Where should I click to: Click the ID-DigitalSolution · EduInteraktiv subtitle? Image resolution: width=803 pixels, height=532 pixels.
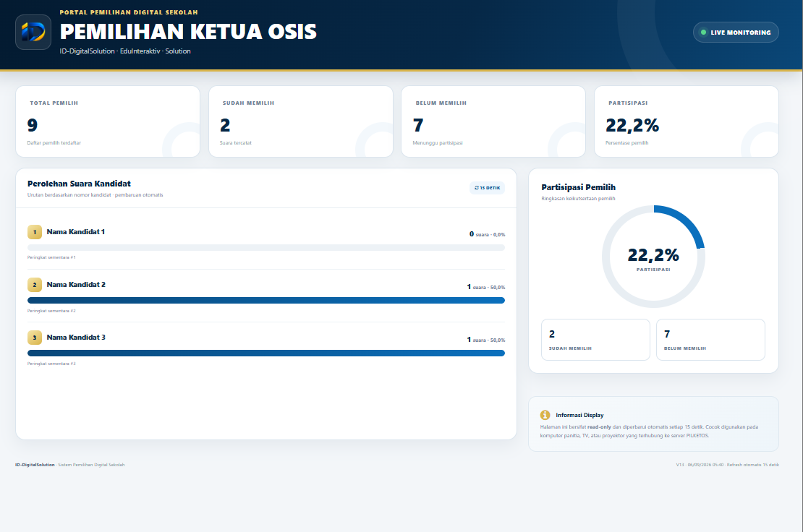125,51
